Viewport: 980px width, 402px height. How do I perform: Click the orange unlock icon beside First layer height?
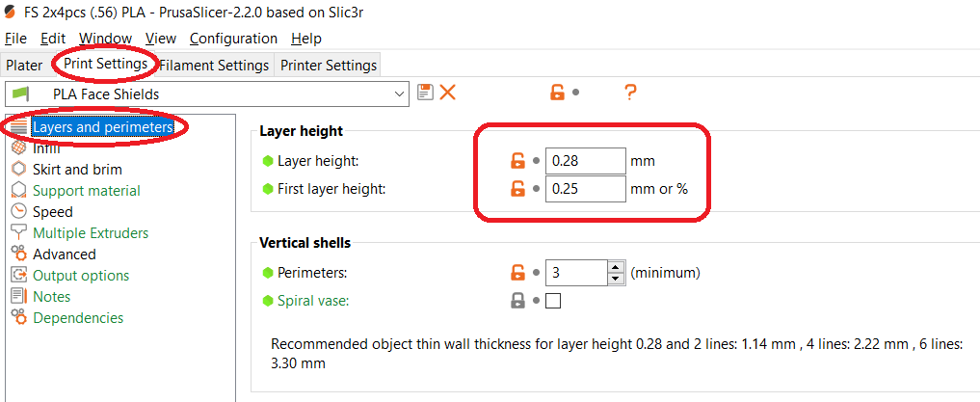pyautogui.click(x=517, y=189)
